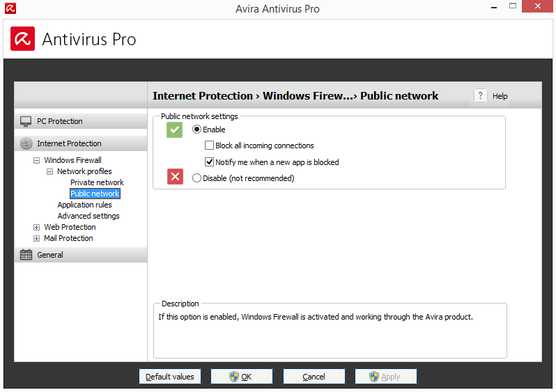Uncheck Notify me when new app is blocked

click(x=209, y=162)
